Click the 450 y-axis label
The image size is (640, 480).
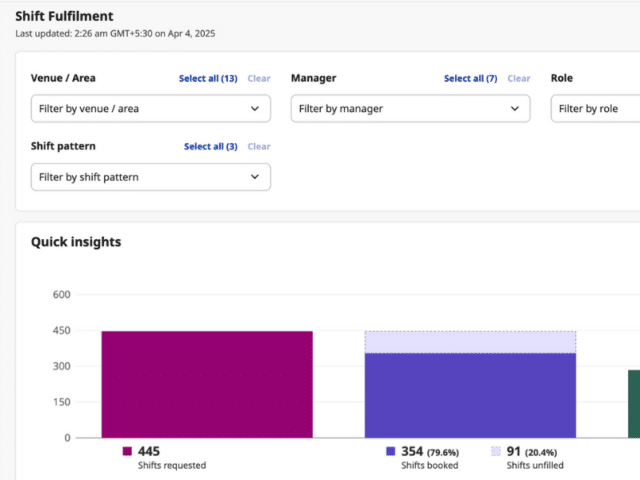(62, 330)
